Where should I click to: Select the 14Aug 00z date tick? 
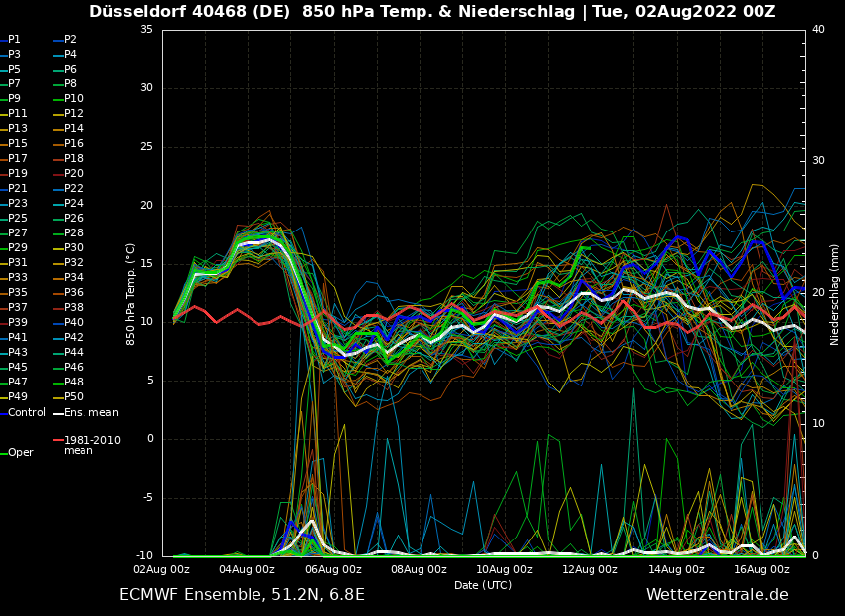point(677,569)
